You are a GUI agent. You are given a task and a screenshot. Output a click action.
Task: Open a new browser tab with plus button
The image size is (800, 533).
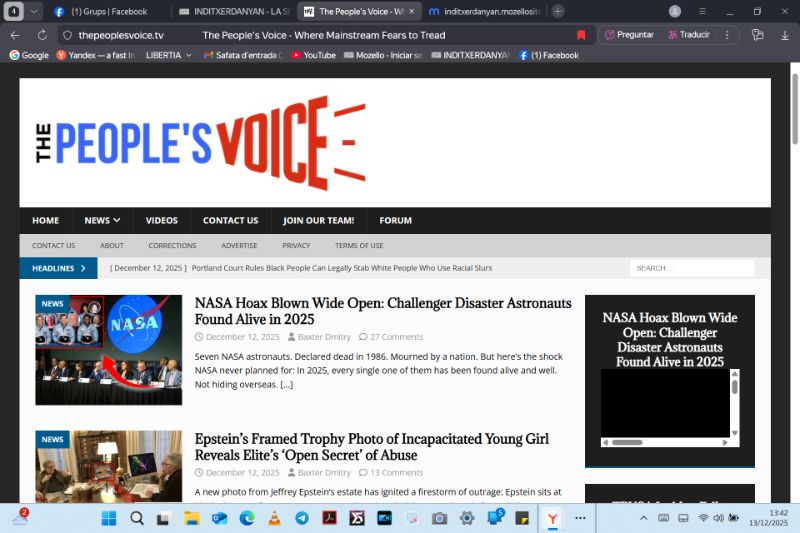tap(558, 11)
